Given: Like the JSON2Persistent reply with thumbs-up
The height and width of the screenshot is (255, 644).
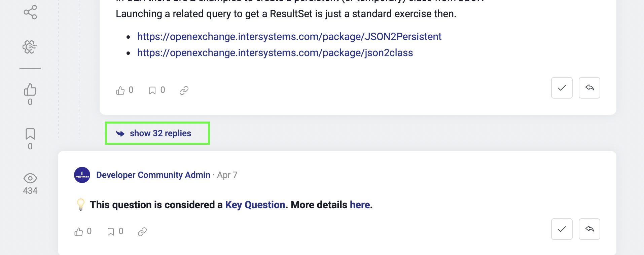Looking at the screenshot, I should (120, 90).
